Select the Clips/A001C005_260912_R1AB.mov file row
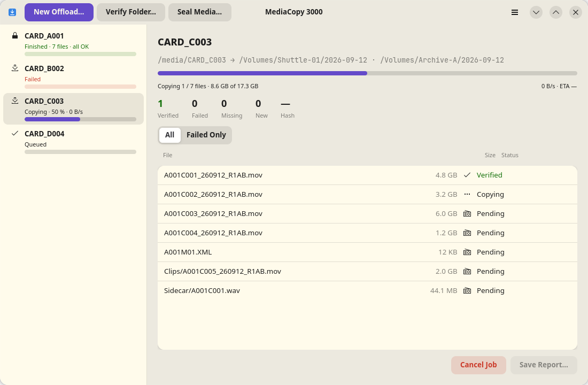This screenshot has width=588, height=385. pyautogui.click(x=367, y=271)
